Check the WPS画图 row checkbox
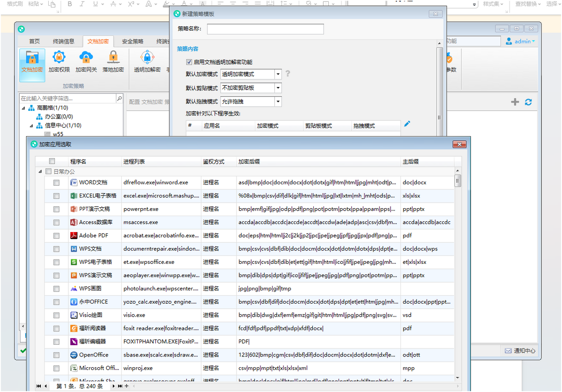Viewport: 562px width, 392px height. coord(57,289)
